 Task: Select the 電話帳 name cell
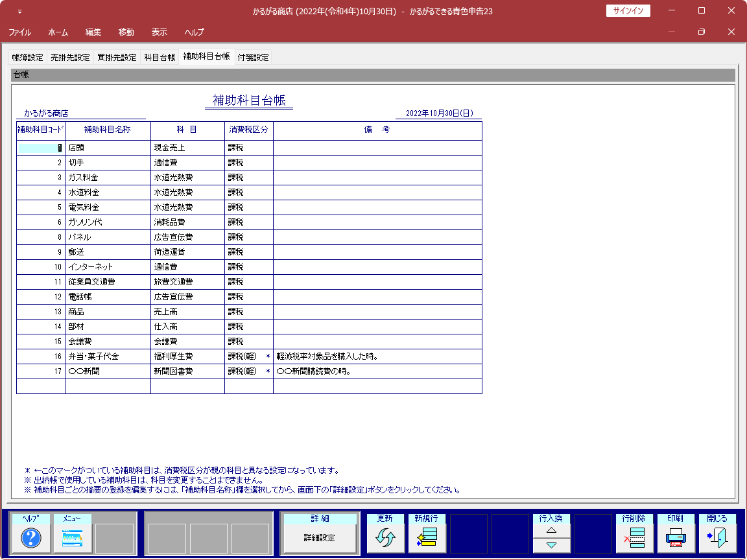(108, 297)
